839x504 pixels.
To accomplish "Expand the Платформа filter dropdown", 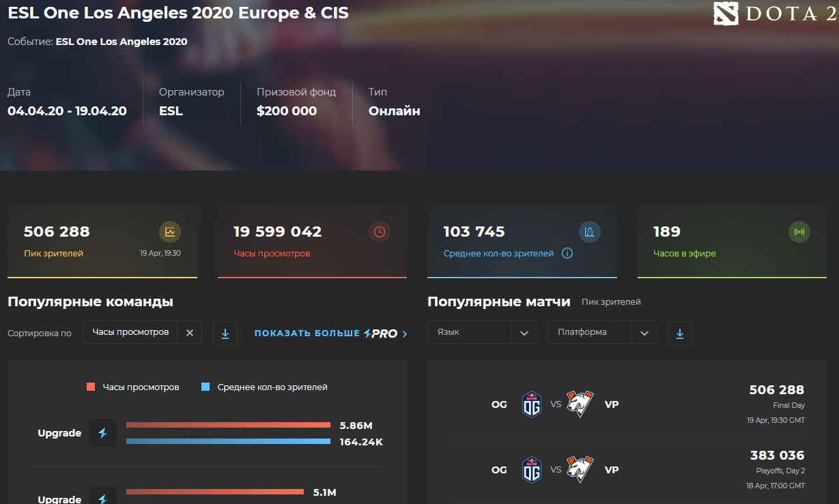I will click(x=602, y=333).
